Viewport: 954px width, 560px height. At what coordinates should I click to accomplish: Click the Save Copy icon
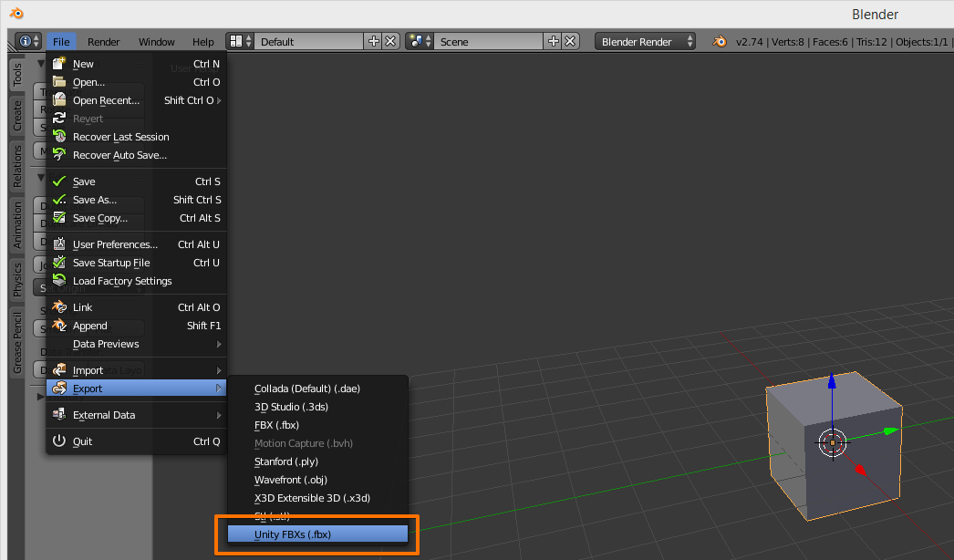(59, 217)
